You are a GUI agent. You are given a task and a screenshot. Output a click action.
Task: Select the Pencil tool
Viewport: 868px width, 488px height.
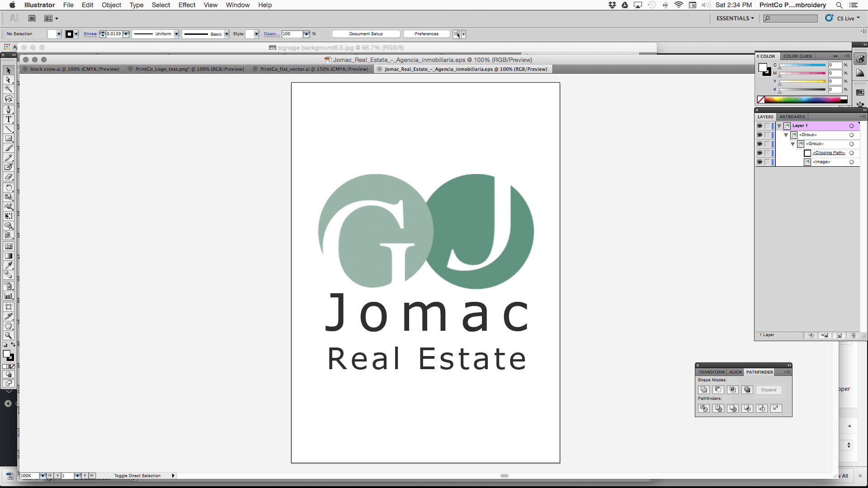[x=8, y=157]
